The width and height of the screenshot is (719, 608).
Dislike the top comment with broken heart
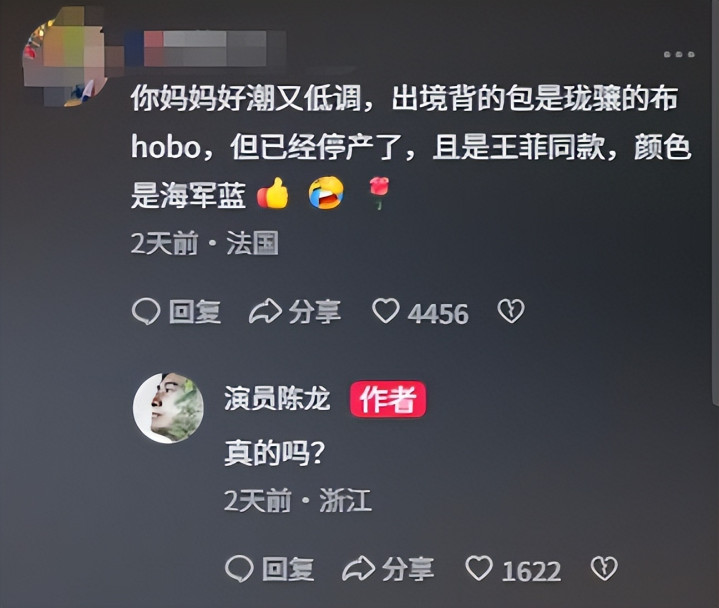(x=511, y=311)
